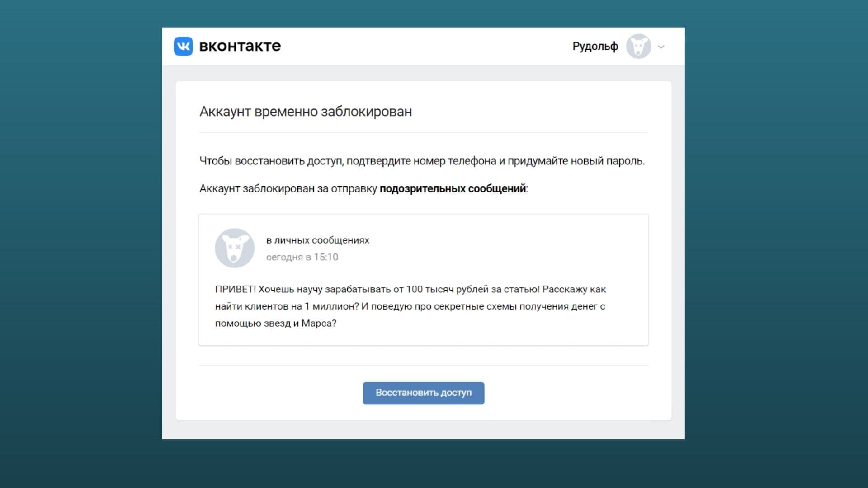Click the ВКонтакте wordmark text
This screenshot has width=868, height=488.
pyautogui.click(x=240, y=46)
